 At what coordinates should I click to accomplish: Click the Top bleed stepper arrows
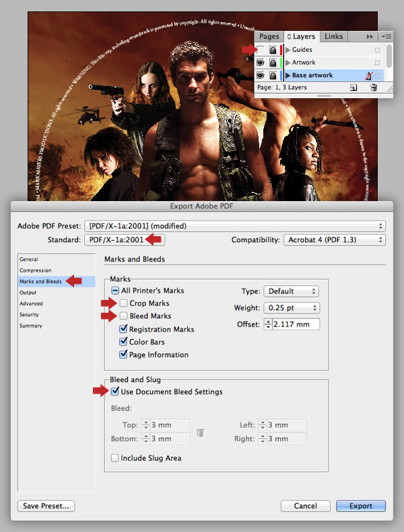click(145, 425)
